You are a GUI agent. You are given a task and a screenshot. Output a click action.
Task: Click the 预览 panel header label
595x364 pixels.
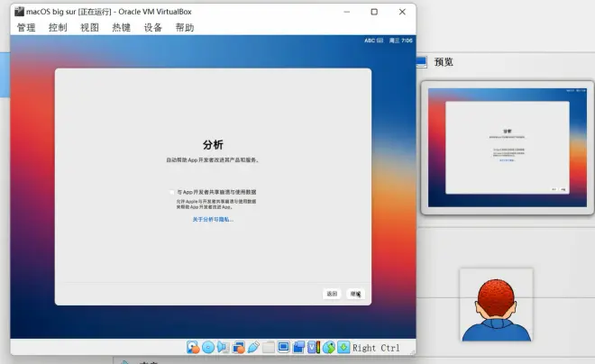444,62
